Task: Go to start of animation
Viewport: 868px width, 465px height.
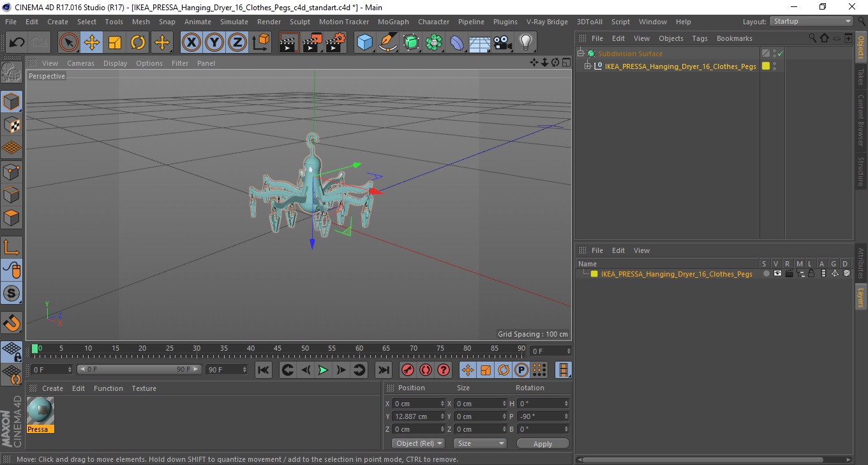Action: [x=263, y=370]
